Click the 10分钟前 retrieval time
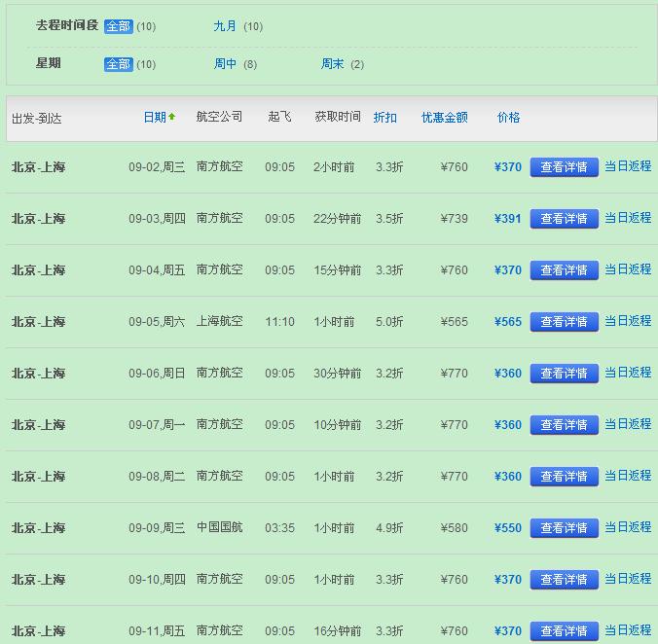The width and height of the screenshot is (658, 644). (x=338, y=425)
